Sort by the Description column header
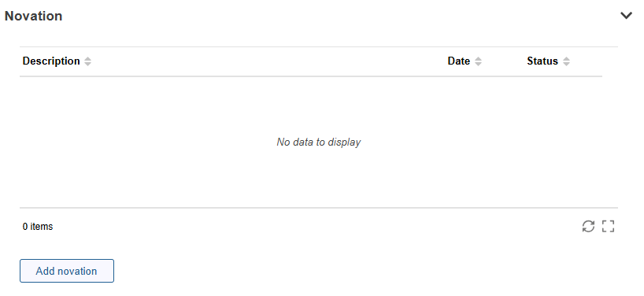 tap(51, 61)
